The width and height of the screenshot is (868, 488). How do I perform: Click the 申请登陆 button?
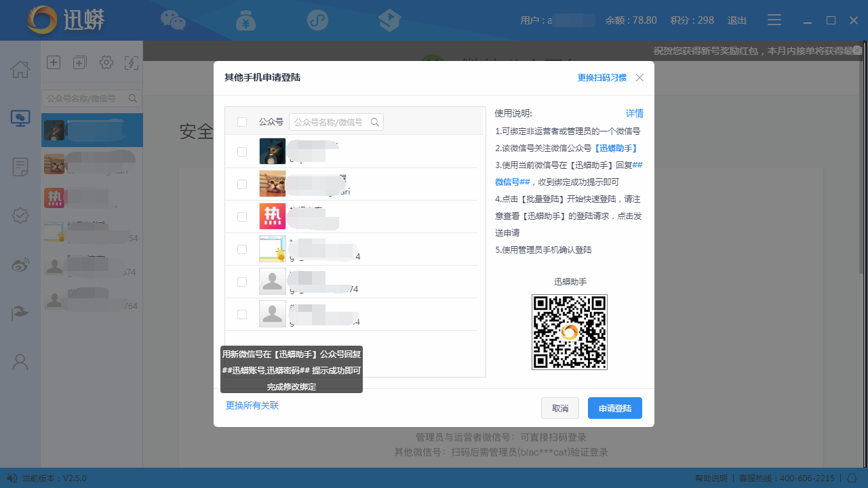615,408
